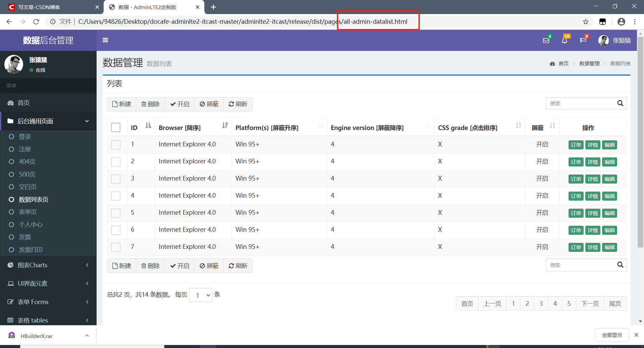The image size is (644, 348).
Task: Click the 图表Charts pie chart icon
Action: coord(10,265)
